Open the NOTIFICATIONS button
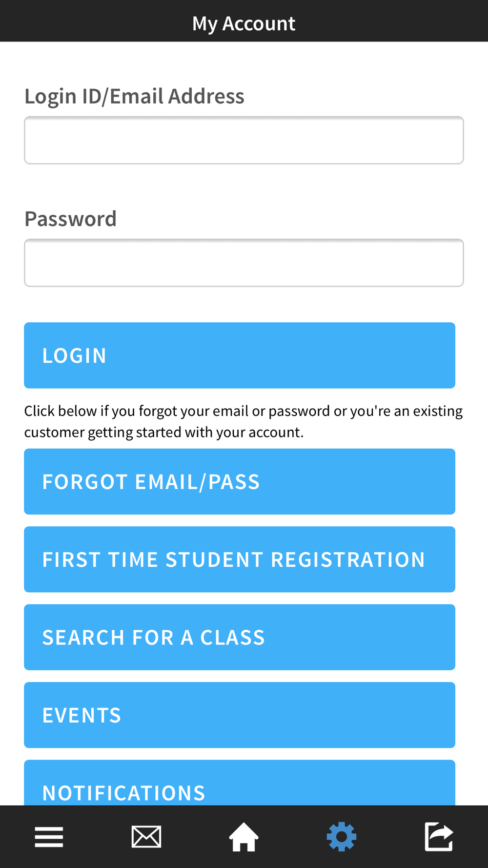This screenshot has width=488, height=868. pos(240,783)
